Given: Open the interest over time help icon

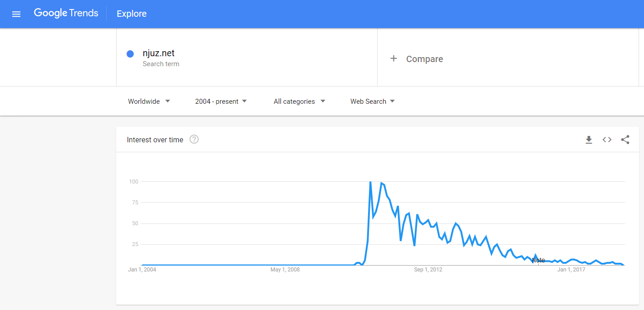Looking at the screenshot, I should pos(194,140).
